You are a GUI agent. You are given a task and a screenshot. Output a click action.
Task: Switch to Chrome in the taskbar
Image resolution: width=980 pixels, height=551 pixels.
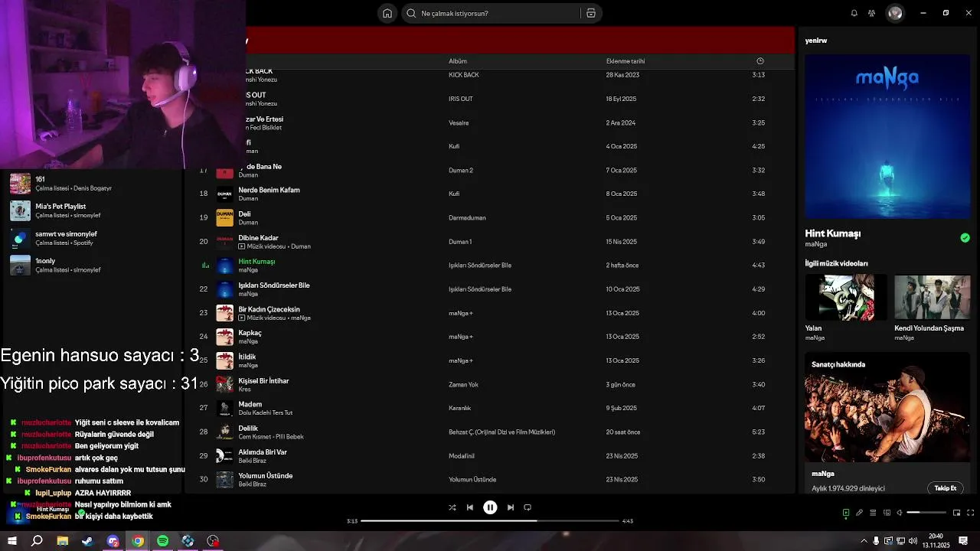(138, 541)
